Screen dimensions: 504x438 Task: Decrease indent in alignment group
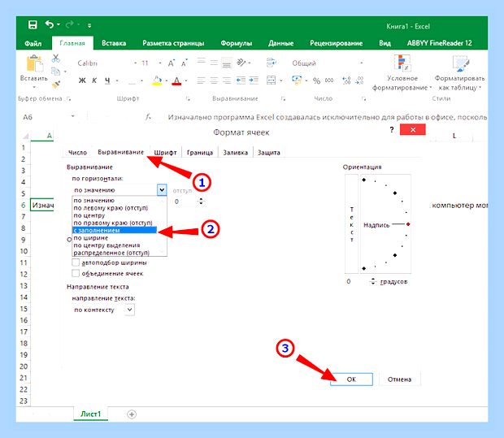coord(241,80)
